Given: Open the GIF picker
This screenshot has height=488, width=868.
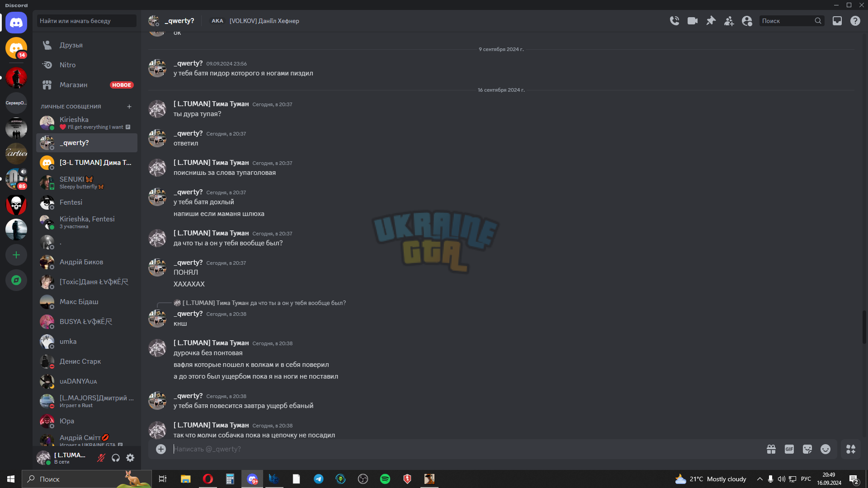Looking at the screenshot, I should tap(789, 449).
